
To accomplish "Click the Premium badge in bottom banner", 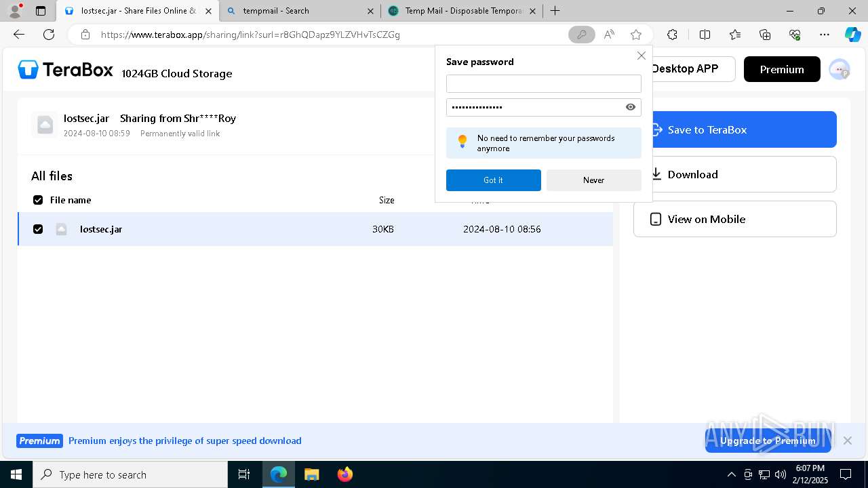I will click(x=39, y=441).
